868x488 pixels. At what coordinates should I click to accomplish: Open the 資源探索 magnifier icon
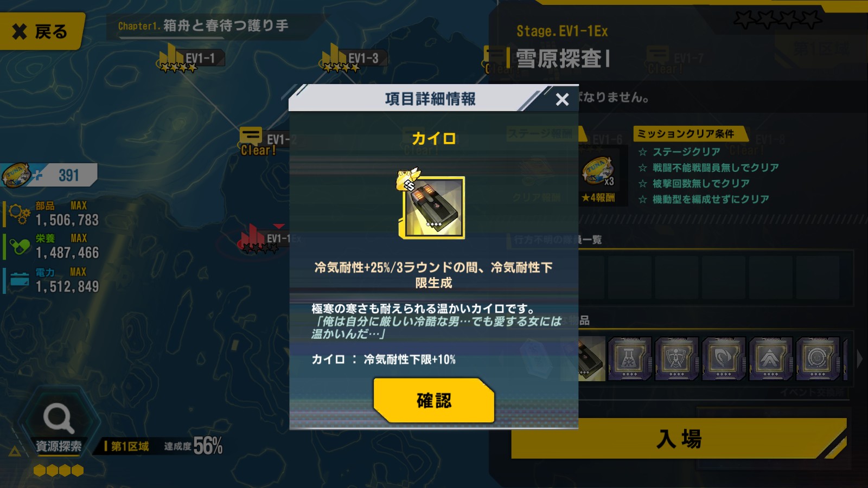58,419
